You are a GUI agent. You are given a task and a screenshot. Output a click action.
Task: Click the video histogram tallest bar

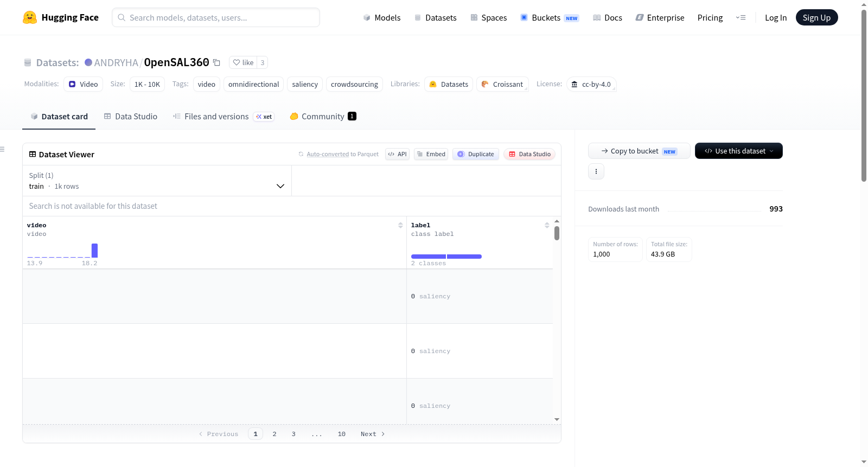94,251
